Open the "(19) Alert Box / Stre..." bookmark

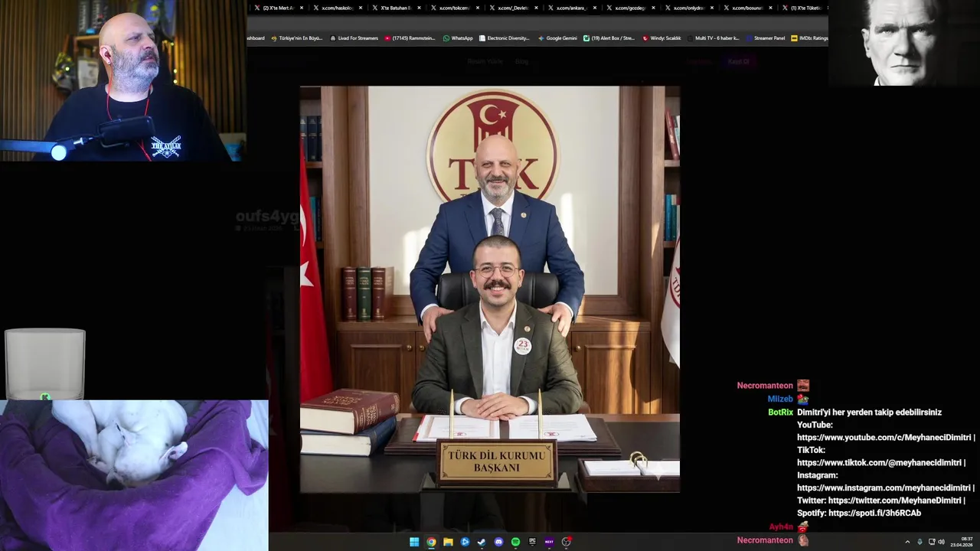pyautogui.click(x=609, y=38)
